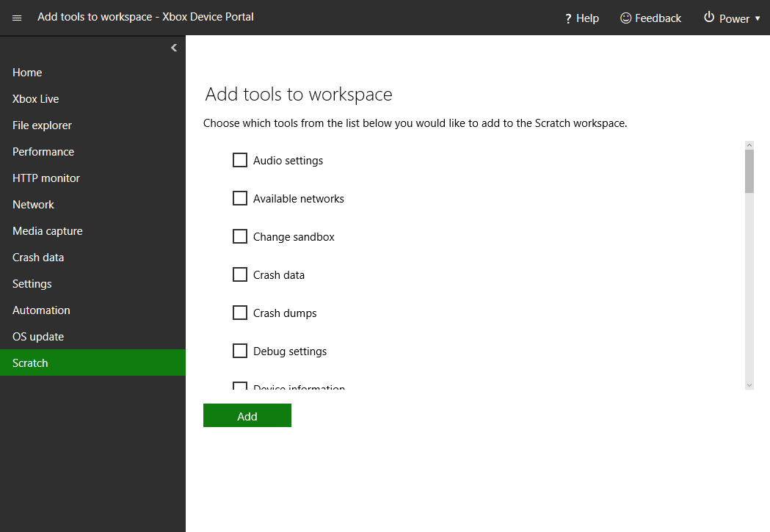770x532 pixels.
Task: Click the green Add button
Action: (247, 415)
